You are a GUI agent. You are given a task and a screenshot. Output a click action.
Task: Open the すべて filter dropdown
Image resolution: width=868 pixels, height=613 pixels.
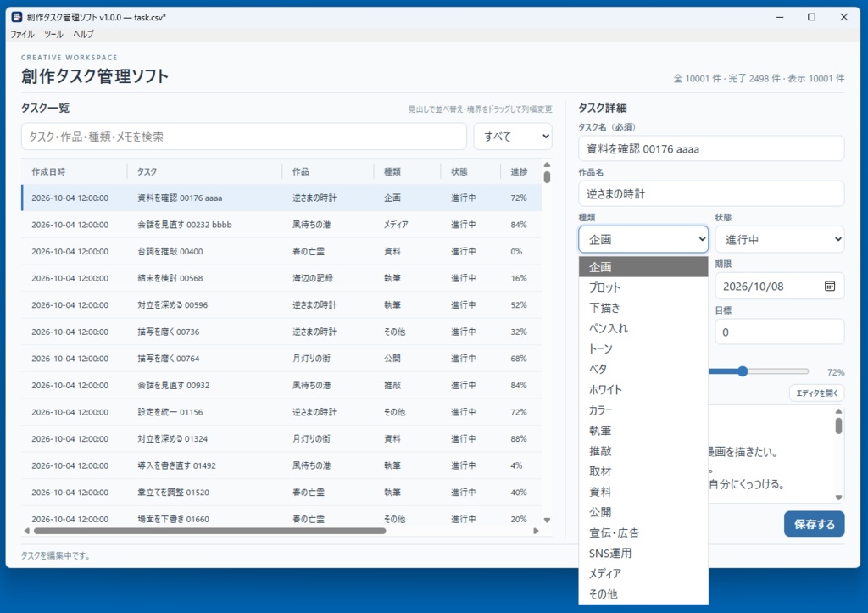pyautogui.click(x=513, y=137)
